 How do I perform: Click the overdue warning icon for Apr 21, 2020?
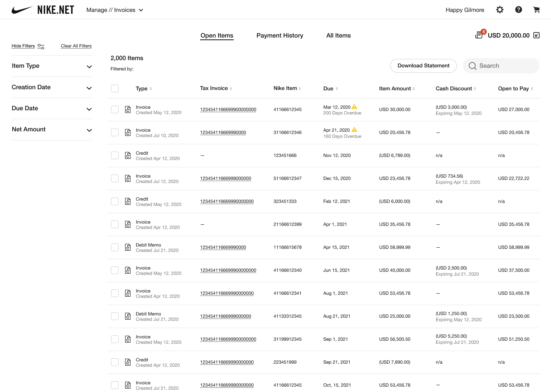click(354, 130)
